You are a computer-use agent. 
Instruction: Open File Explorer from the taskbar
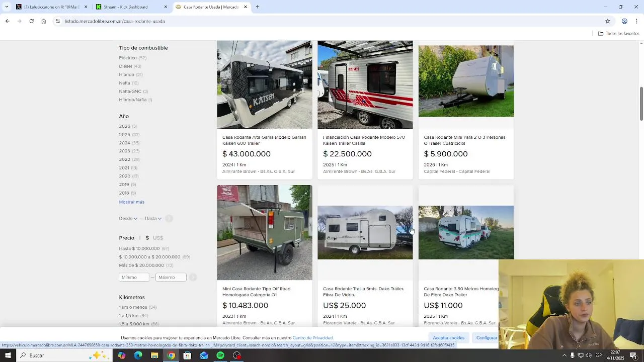(154, 355)
